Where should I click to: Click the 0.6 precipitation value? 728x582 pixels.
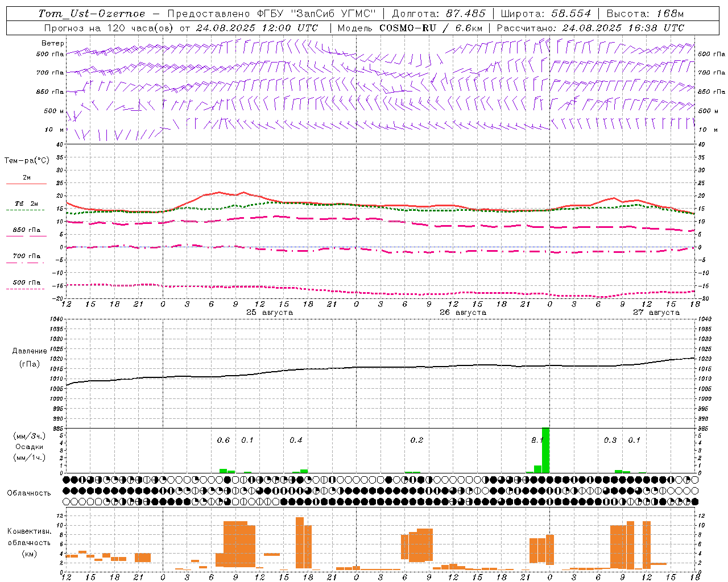coord(224,440)
